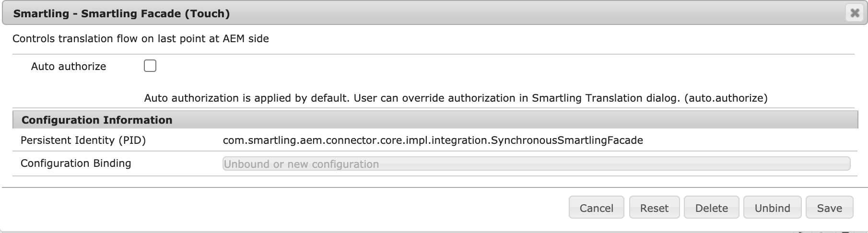This screenshot has width=868, height=233.
Task: Delete this configuration
Action: click(712, 208)
